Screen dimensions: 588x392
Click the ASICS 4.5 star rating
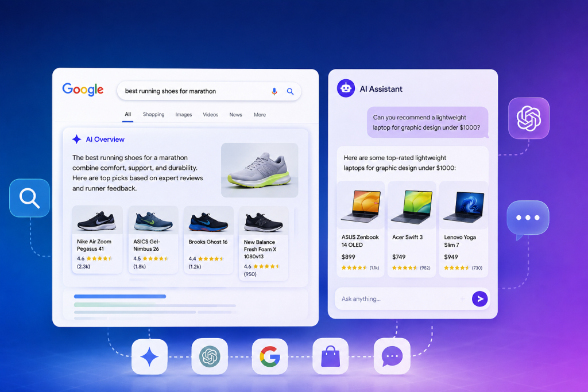click(151, 258)
